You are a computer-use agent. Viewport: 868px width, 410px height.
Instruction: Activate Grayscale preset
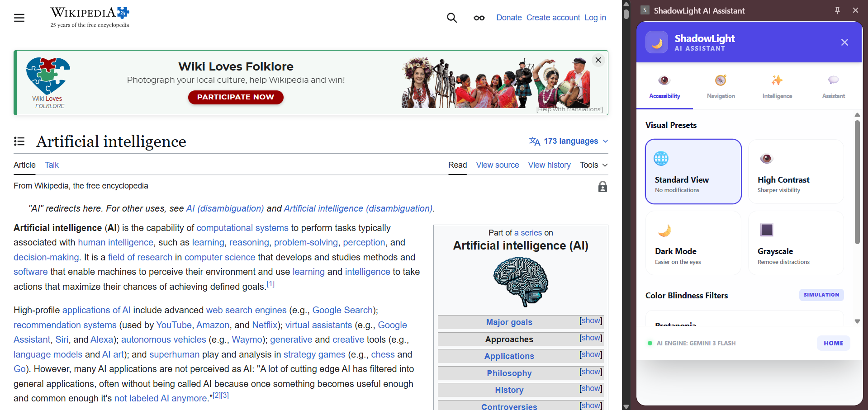tap(796, 243)
